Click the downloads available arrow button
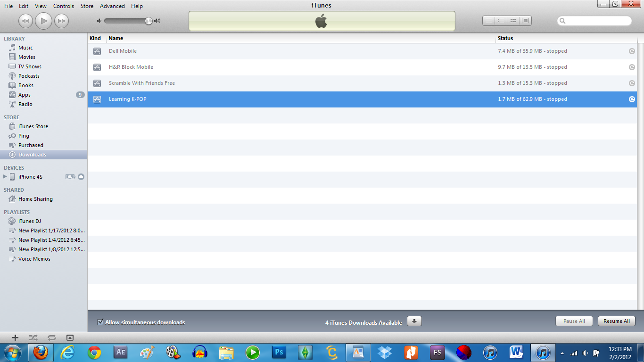The image size is (644, 362). coord(414,321)
